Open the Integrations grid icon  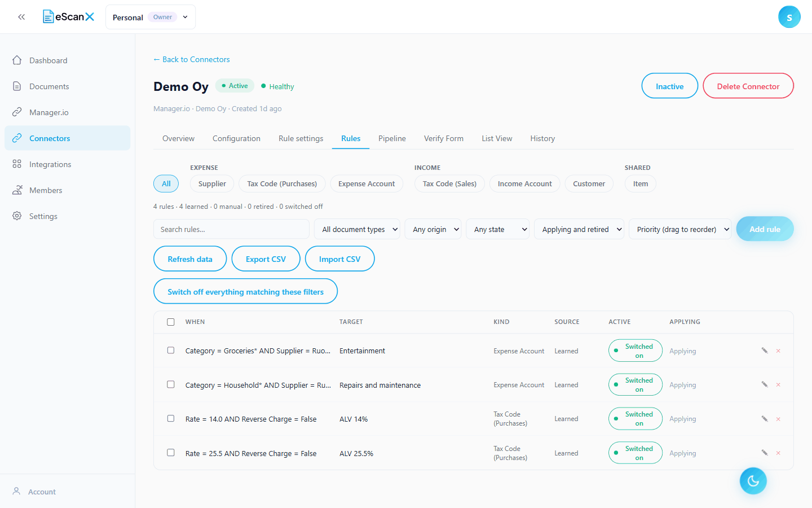pyautogui.click(x=17, y=164)
